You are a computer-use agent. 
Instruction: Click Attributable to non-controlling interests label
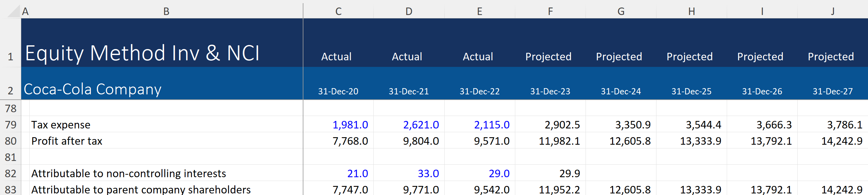click(128, 173)
